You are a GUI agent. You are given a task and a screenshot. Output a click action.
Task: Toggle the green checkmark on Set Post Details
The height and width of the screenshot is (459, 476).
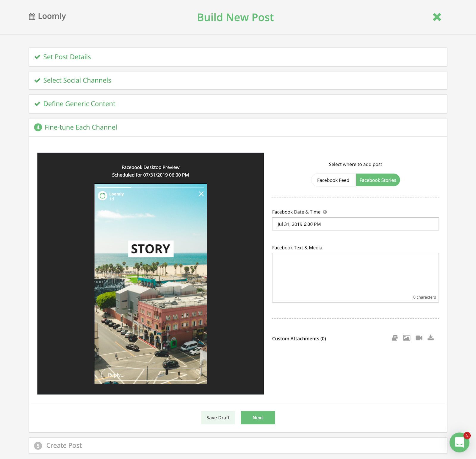pyautogui.click(x=37, y=57)
